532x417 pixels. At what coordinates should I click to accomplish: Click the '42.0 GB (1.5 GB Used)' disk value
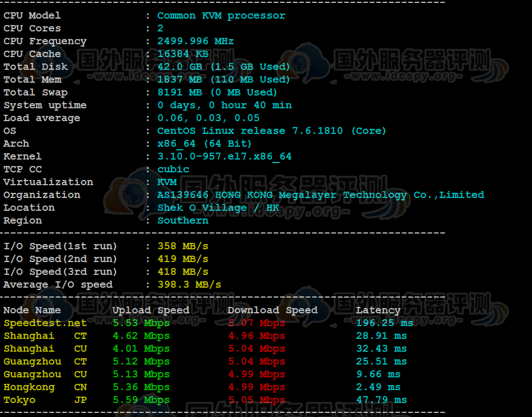pos(224,67)
